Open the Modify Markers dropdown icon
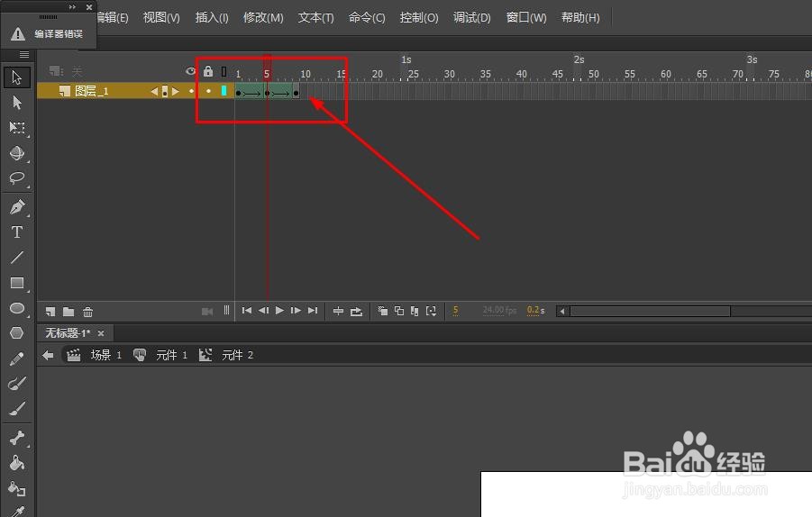Screen dimensions: 812x517 click(x=431, y=311)
